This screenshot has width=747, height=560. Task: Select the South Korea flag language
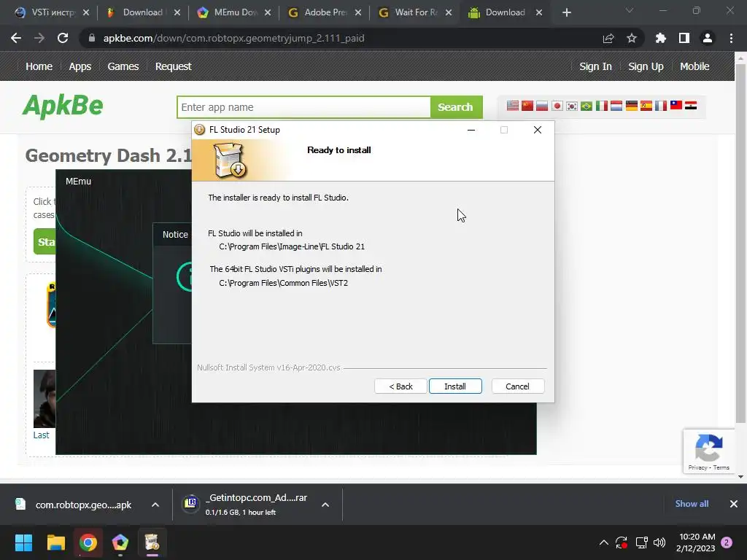click(x=572, y=106)
